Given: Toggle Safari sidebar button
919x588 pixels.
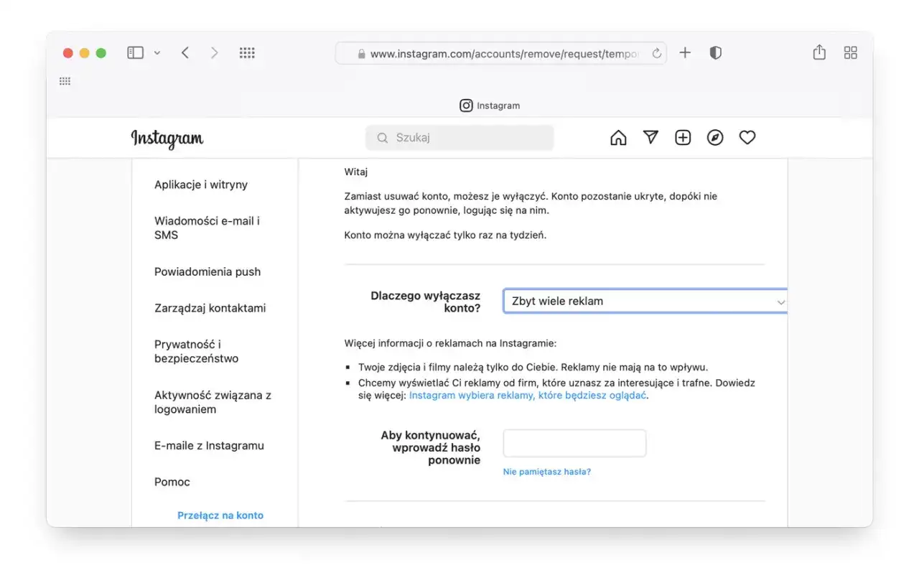Looking at the screenshot, I should [135, 53].
